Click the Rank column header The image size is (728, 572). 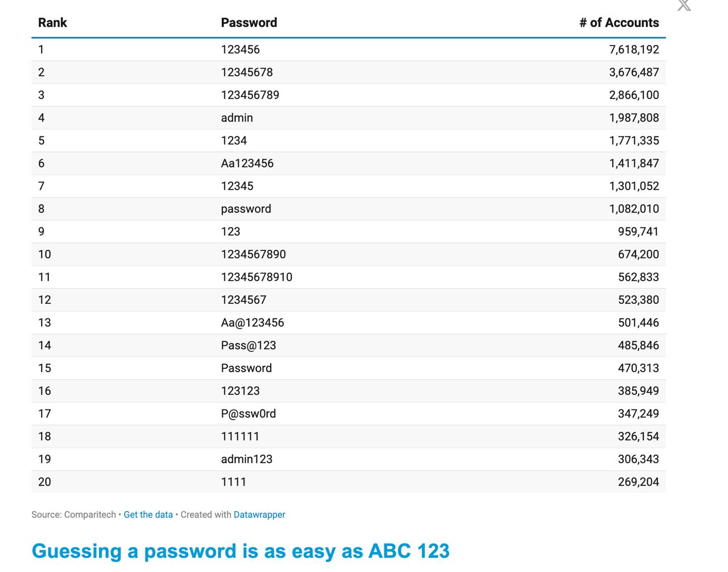[x=52, y=23]
